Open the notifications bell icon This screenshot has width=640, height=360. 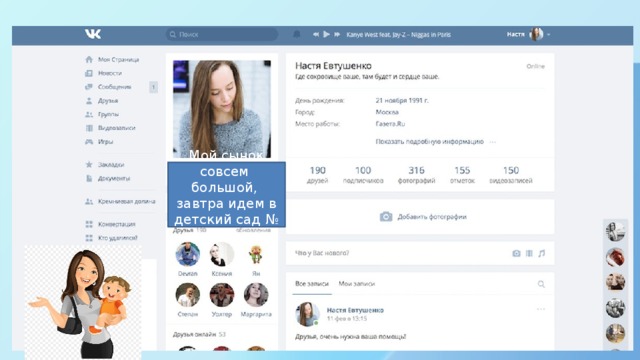[297, 35]
